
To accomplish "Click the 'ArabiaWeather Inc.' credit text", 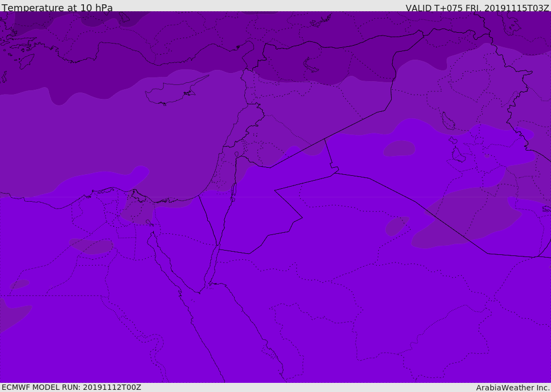I will point(513,388).
